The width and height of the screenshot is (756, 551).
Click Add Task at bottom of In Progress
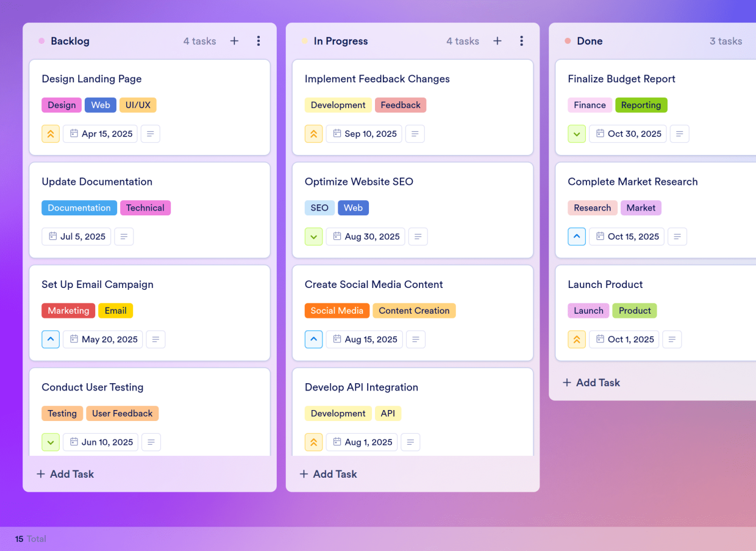328,474
